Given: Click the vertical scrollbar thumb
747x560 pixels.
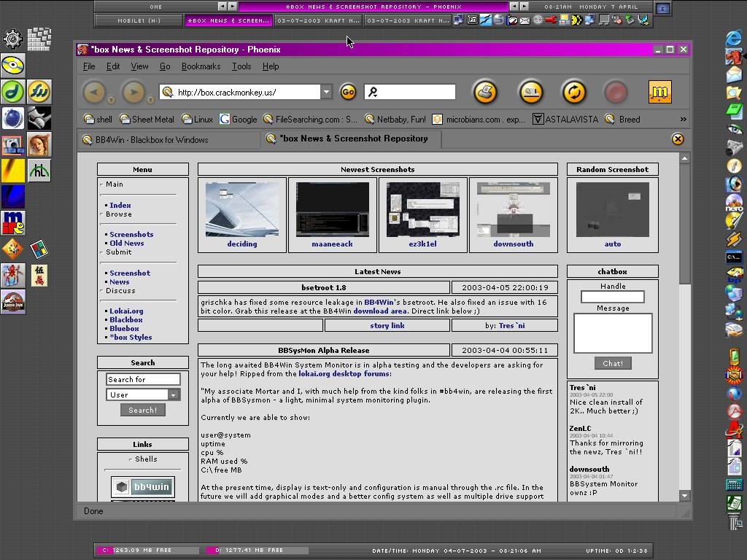Looking at the screenshot, I should click(684, 225).
